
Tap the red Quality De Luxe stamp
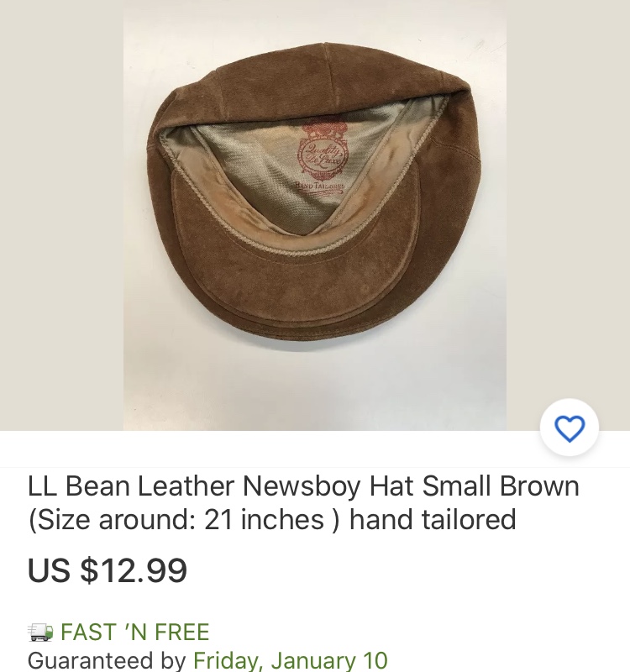point(323,151)
